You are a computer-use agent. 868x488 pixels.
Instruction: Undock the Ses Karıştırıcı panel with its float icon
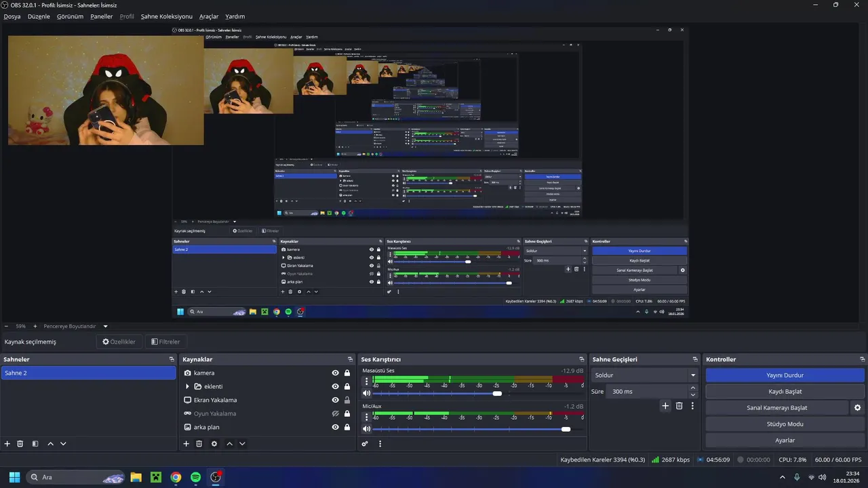point(582,359)
